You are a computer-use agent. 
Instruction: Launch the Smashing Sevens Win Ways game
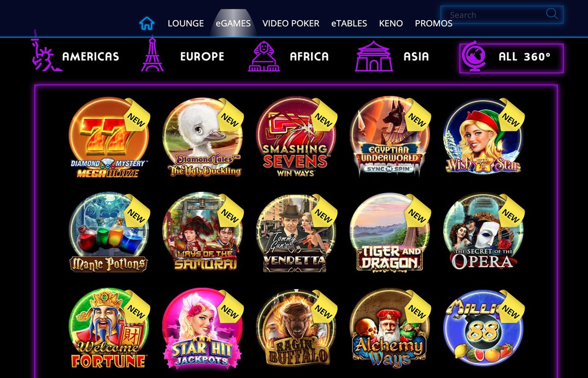tap(296, 138)
